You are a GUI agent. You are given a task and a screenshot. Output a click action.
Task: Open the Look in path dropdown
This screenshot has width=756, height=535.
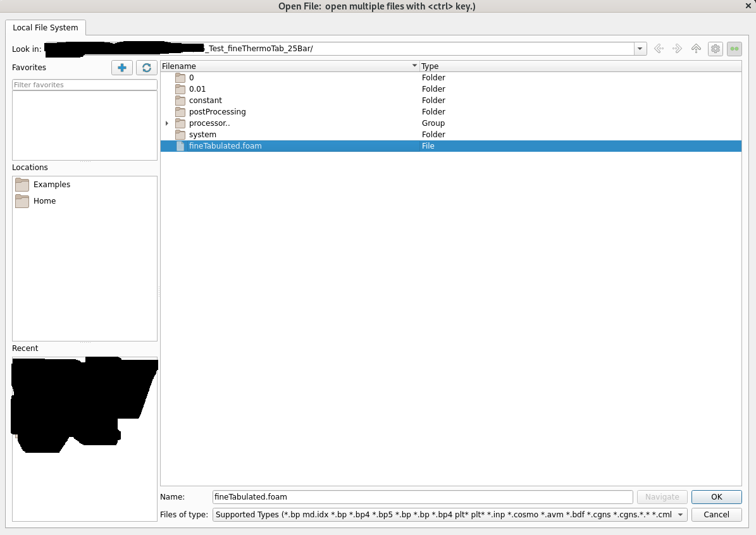pos(640,49)
